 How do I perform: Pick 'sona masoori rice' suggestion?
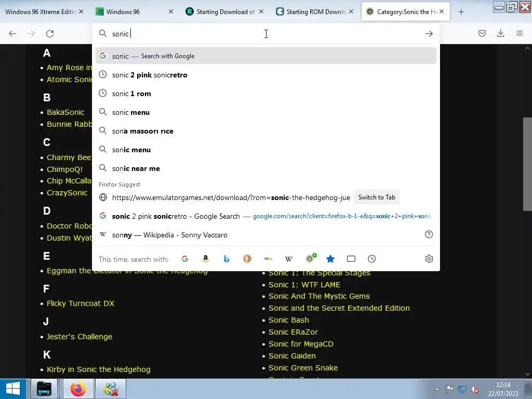[265, 131]
